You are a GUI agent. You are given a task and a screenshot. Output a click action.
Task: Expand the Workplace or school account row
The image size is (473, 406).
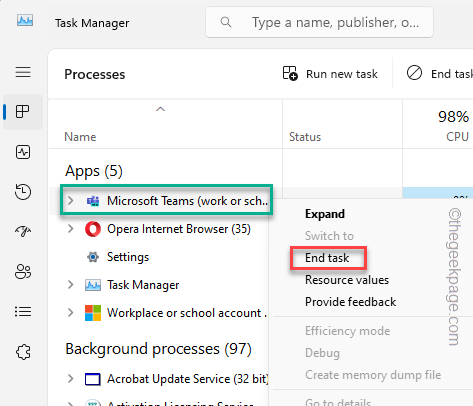[70, 313]
